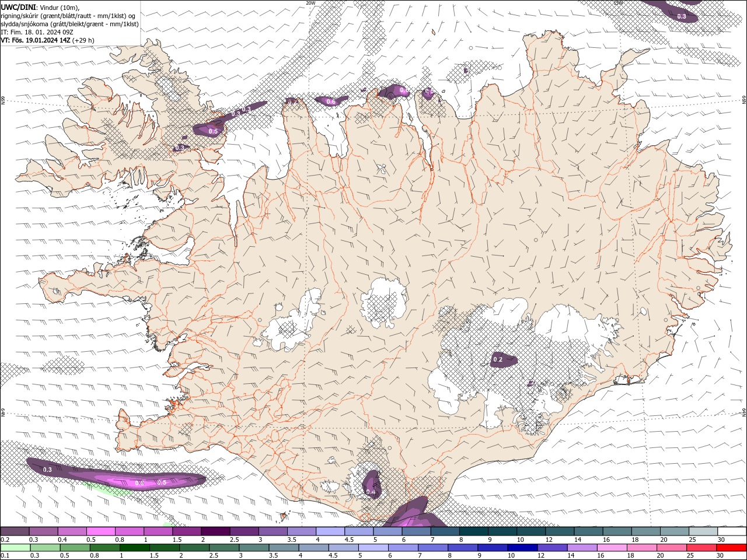
Task: Select the lower-row deep navy blue 10 legend swatch
Action: tap(522, 548)
